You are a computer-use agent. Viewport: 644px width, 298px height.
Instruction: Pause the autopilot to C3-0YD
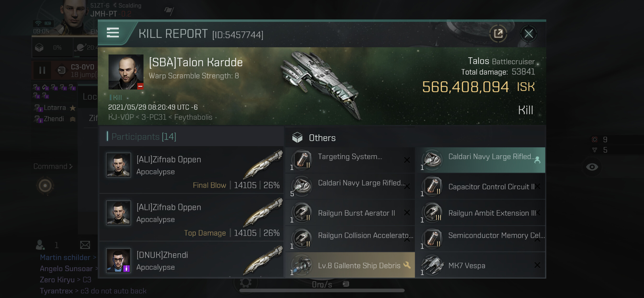(x=42, y=70)
